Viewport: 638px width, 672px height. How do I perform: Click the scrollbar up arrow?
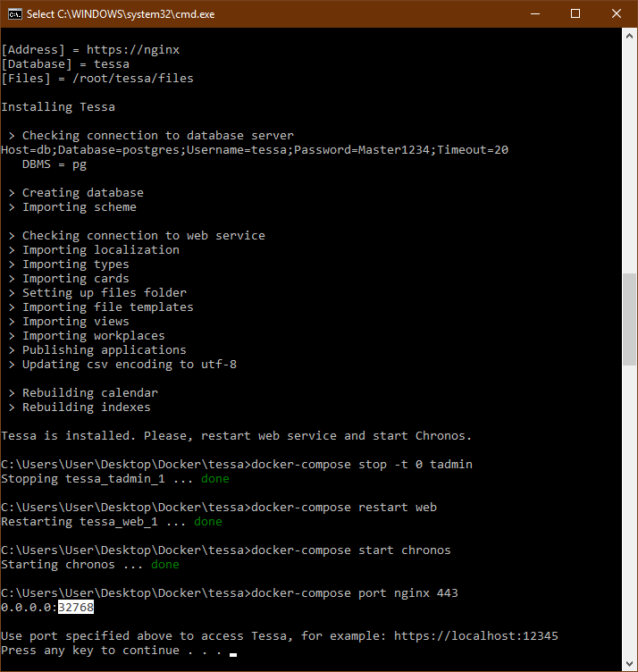point(629,36)
